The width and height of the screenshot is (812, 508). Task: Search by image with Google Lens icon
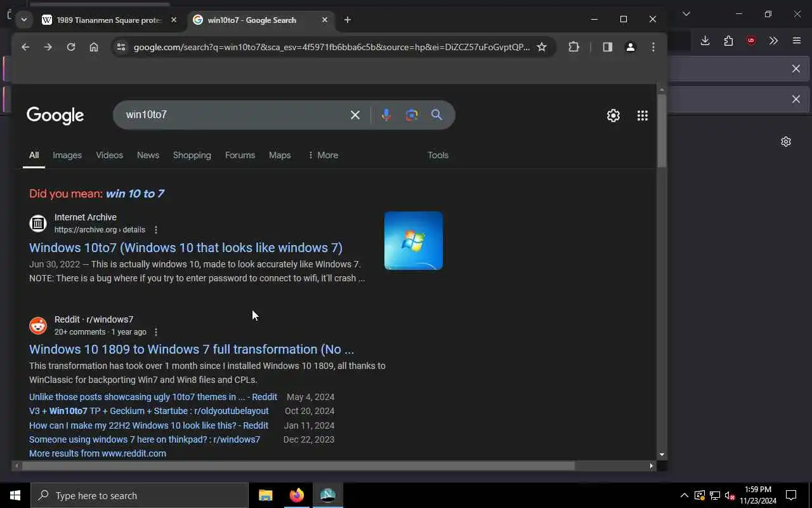(412, 115)
